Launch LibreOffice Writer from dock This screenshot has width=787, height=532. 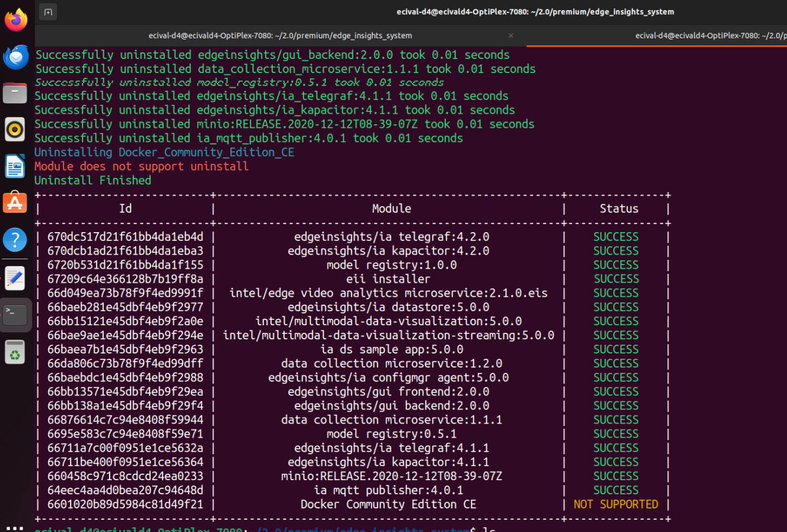pyautogui.click(x=15, y=166)
